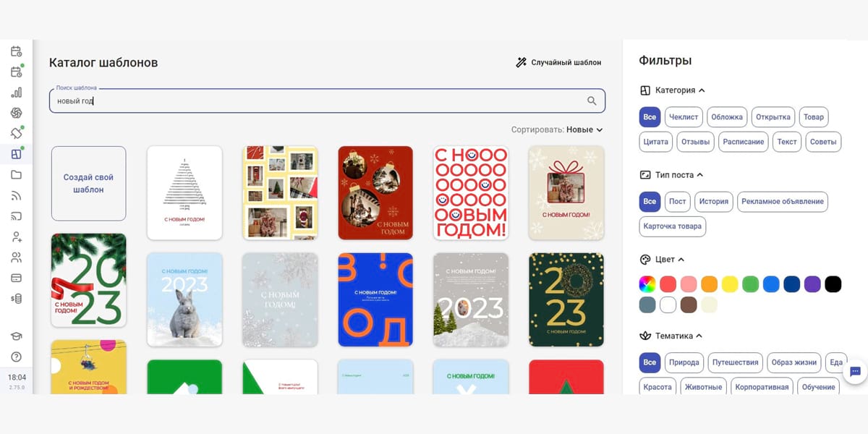Open the help question mark icon

[x=16, y=357]
